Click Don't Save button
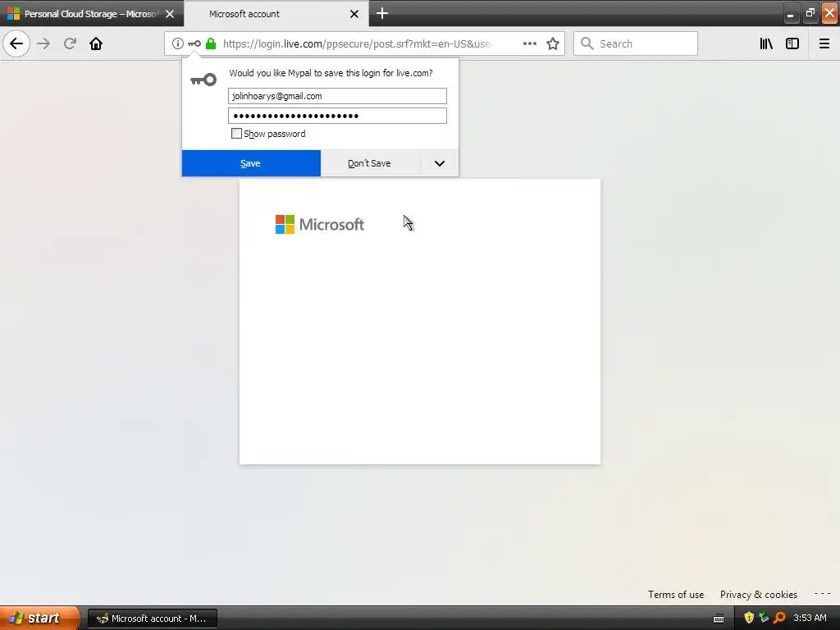This screenshot has height=630, width=840. pyautogui.click(x=370, y=163)
